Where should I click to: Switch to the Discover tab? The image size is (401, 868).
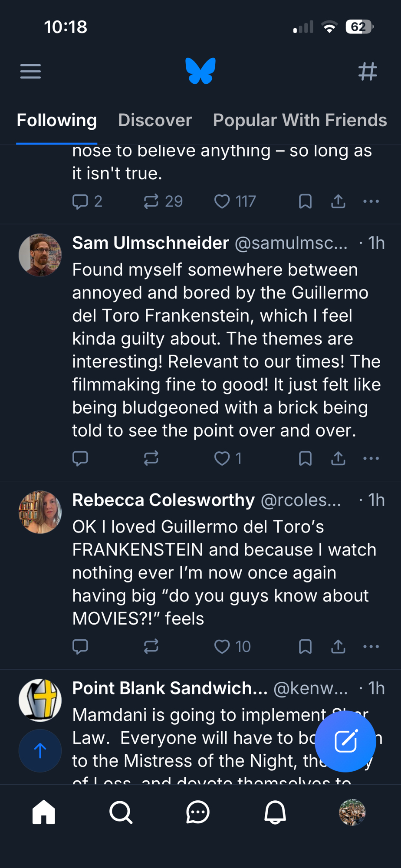tap(155, 120)
